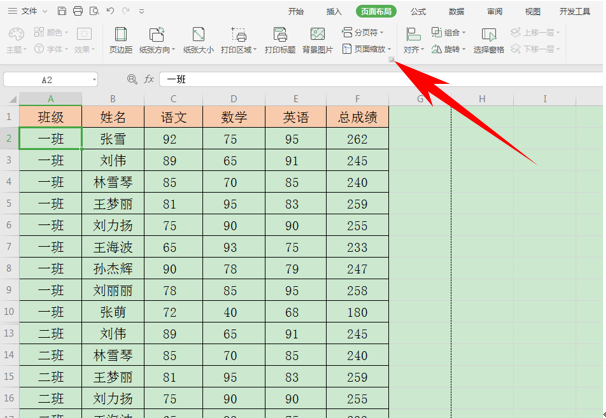Click the 语文 header cell
This screenshot has height=418, width=606.
coord(173,117)
